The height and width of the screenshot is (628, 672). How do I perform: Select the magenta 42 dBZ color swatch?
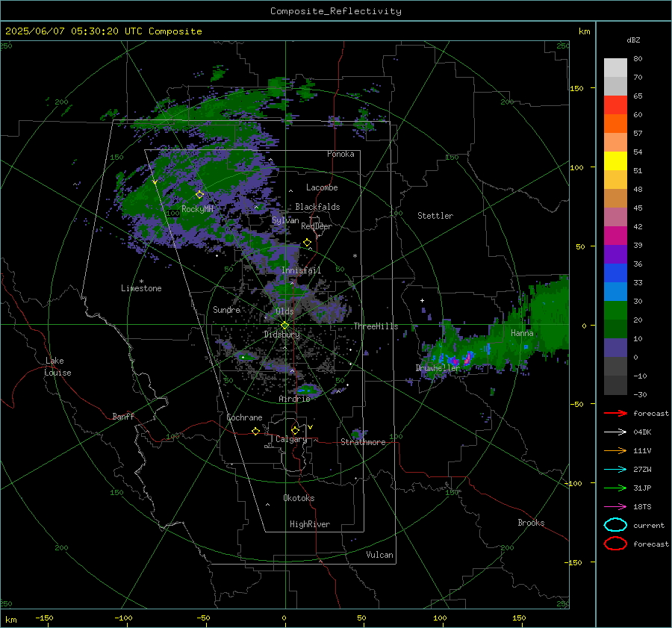click(615, 235)
